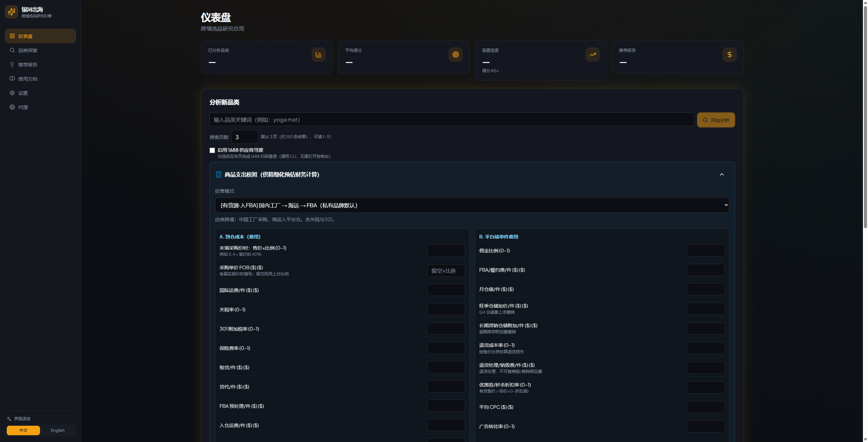
Task: Click the 月仓储/件 input field
Action: click(x=706, y=289)
